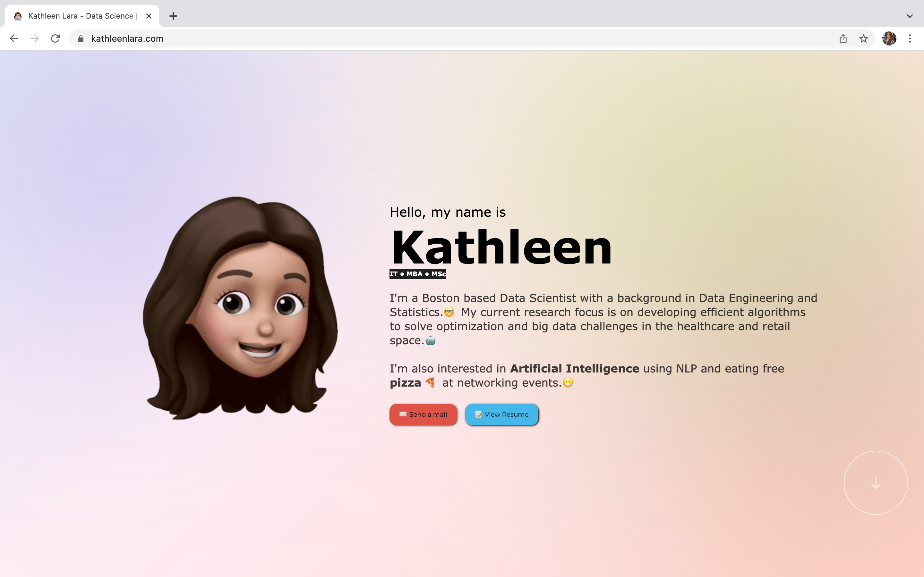Open Chrome three-dot menu
Image resolution: width=924 pixels, height=577 pixels.
(910, 38)
